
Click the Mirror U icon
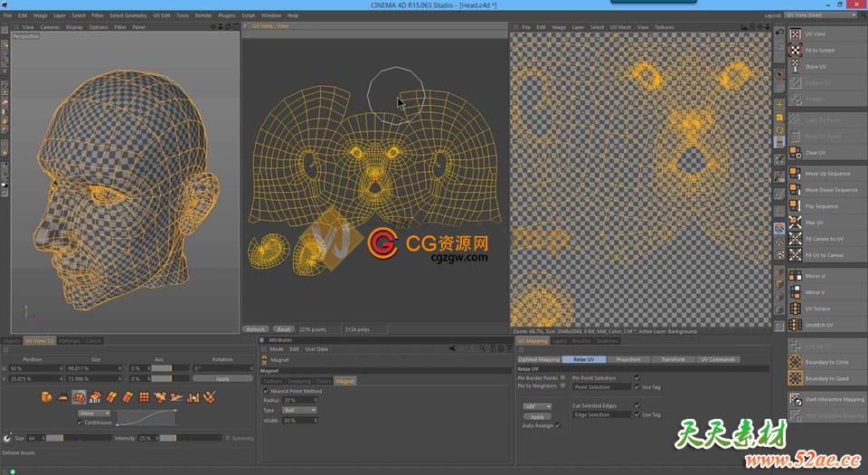click(796, 276)
